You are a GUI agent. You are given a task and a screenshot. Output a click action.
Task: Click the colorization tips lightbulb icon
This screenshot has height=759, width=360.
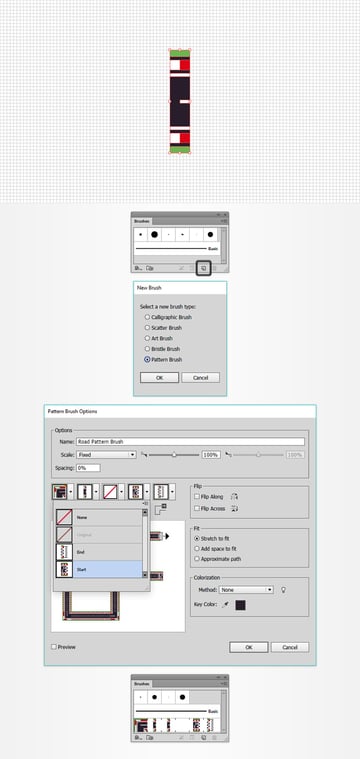[x=284, y=590]
